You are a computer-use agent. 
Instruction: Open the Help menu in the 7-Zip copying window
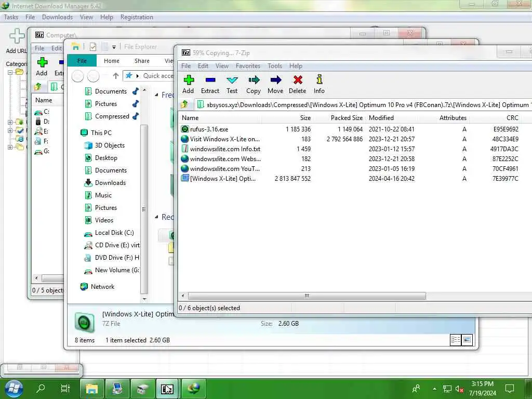[296, 66]
